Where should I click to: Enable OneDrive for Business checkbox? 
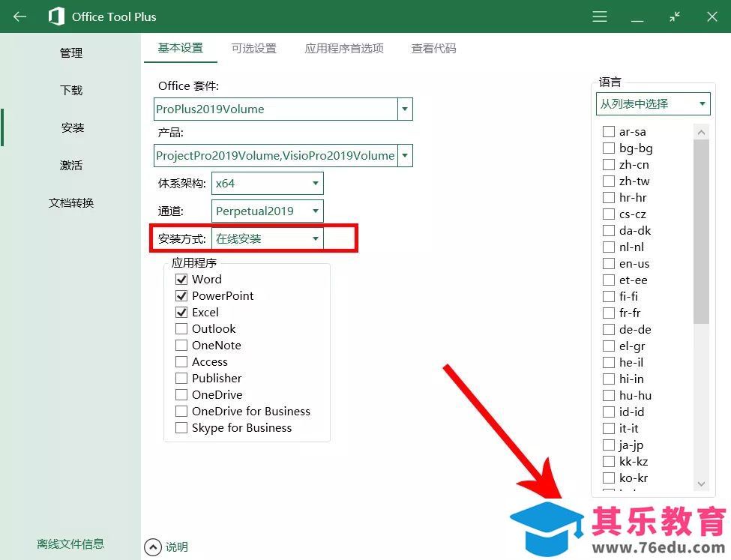click(181, 412)
